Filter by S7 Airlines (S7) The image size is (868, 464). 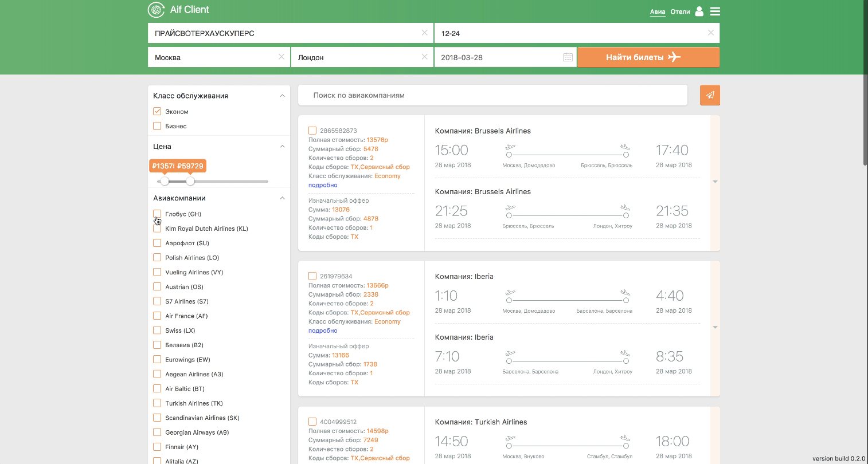coord(157,301)
